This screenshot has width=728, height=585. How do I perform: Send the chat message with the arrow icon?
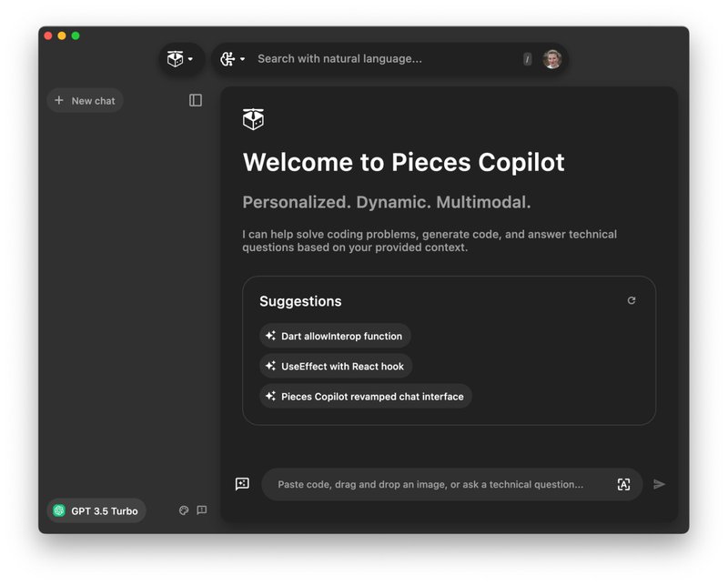tap(659, 484)
